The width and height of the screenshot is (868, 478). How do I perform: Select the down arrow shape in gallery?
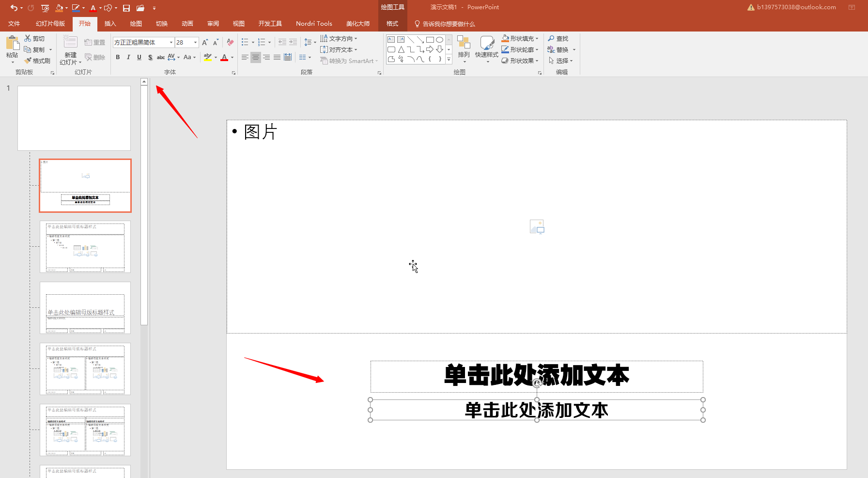click(x=439, y=49)
